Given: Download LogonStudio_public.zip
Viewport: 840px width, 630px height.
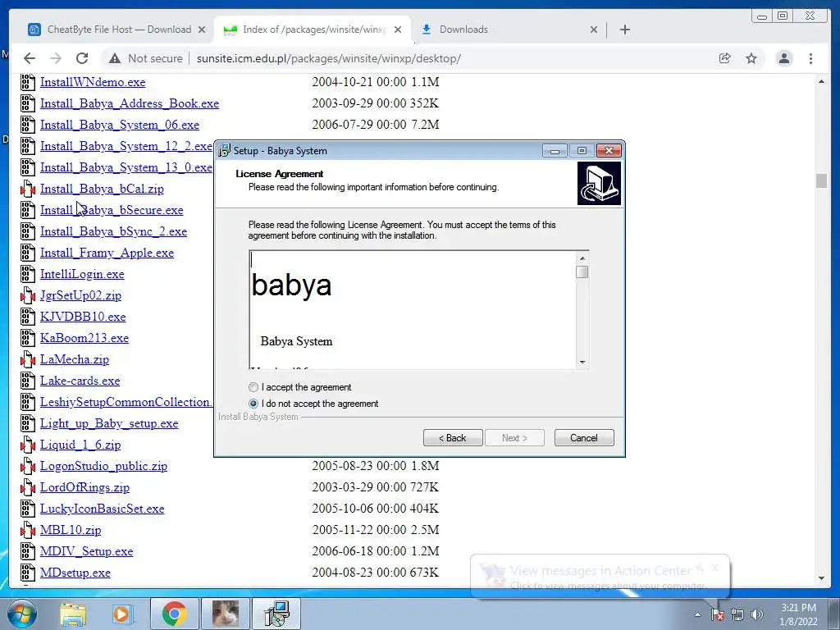Looking at the screenshot, I should (x=103, y=466).
